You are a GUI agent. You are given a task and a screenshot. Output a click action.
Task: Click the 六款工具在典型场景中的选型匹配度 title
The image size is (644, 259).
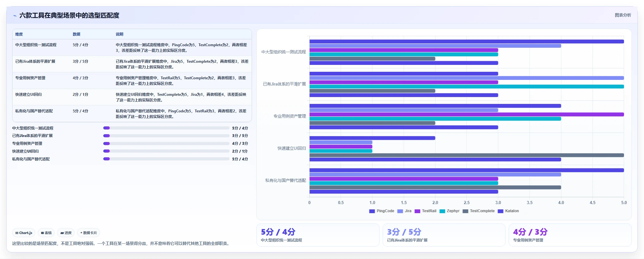69,16
